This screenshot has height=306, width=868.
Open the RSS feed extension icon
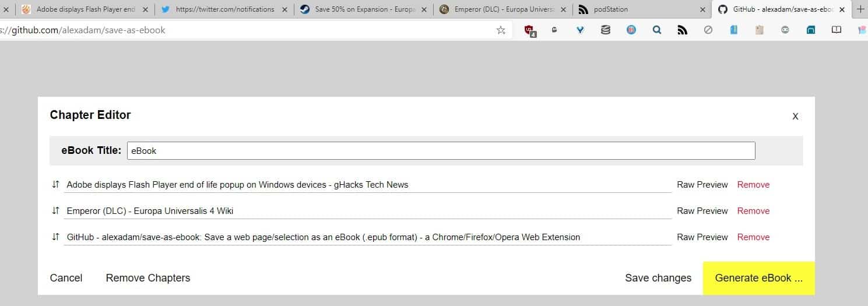[x=682, y=30]
